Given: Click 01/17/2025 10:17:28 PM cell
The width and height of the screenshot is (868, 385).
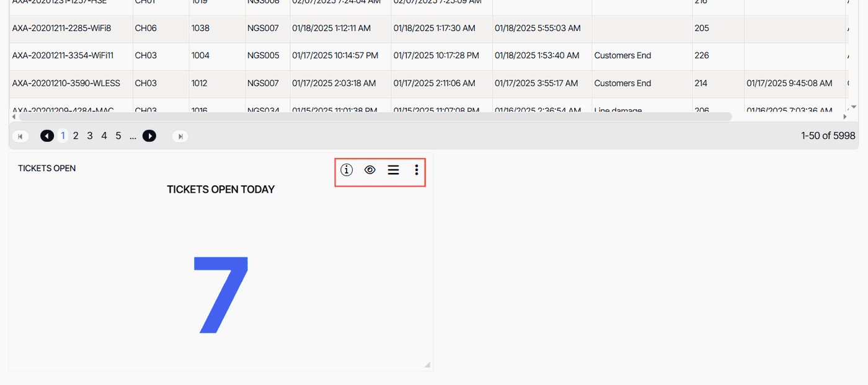Looking at the screenshot, I should coord(442,56).
